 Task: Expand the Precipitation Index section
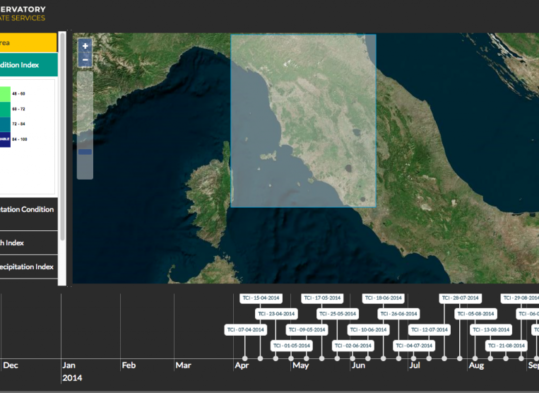[29, 267]
